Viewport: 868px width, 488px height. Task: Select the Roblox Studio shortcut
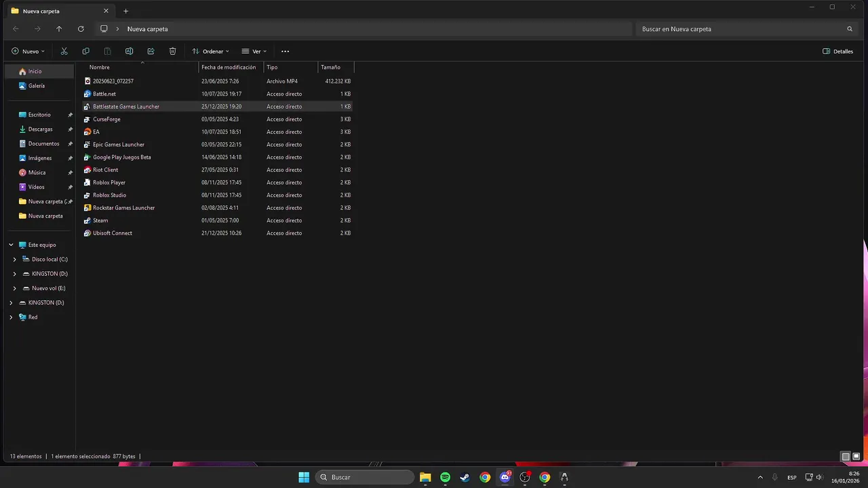point(217,195)
